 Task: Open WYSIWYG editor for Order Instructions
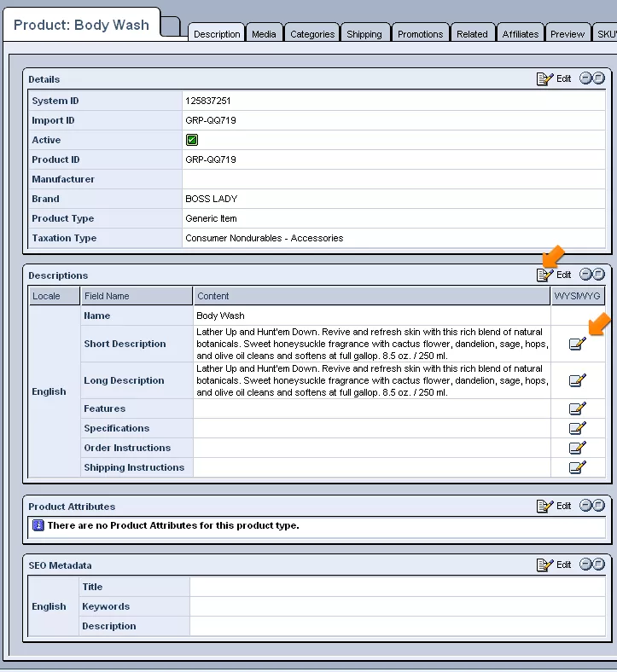[x=577, y=448]
